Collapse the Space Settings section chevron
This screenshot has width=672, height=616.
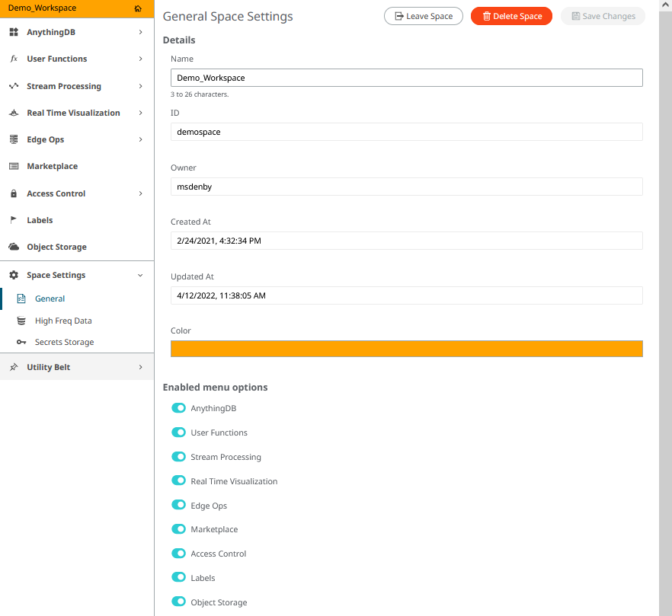click(x=140, y=275)
